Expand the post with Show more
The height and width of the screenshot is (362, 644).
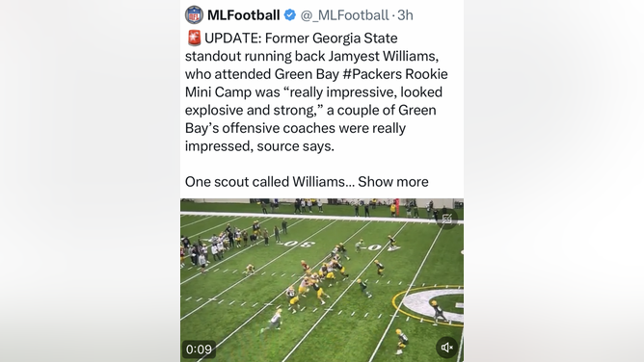tap(393, 182)
